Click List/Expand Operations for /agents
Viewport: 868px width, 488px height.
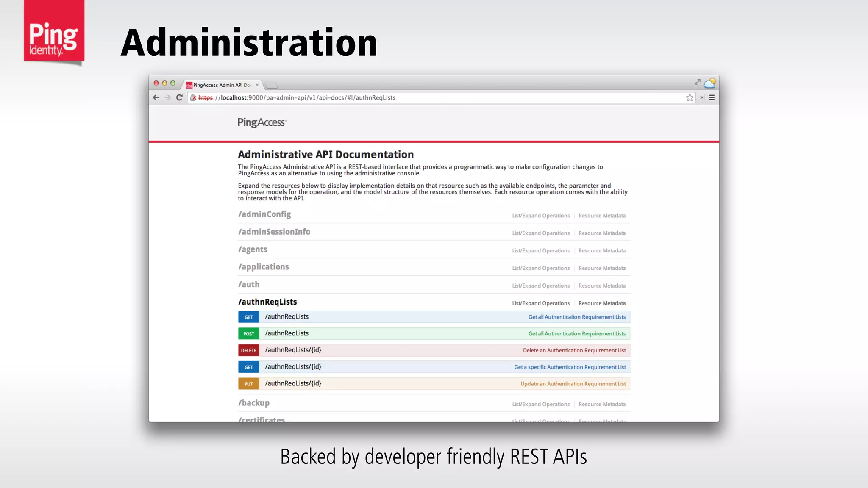tap(541, 251)
